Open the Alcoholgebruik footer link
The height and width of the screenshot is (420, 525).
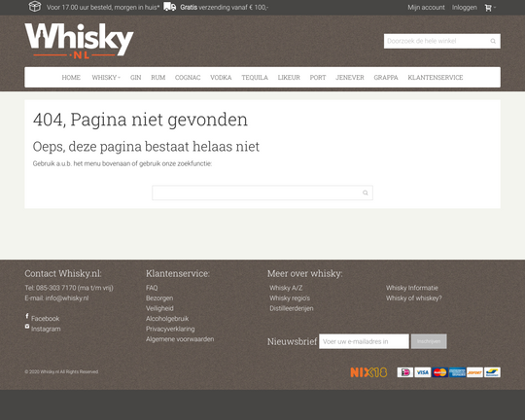click(167, 319)
